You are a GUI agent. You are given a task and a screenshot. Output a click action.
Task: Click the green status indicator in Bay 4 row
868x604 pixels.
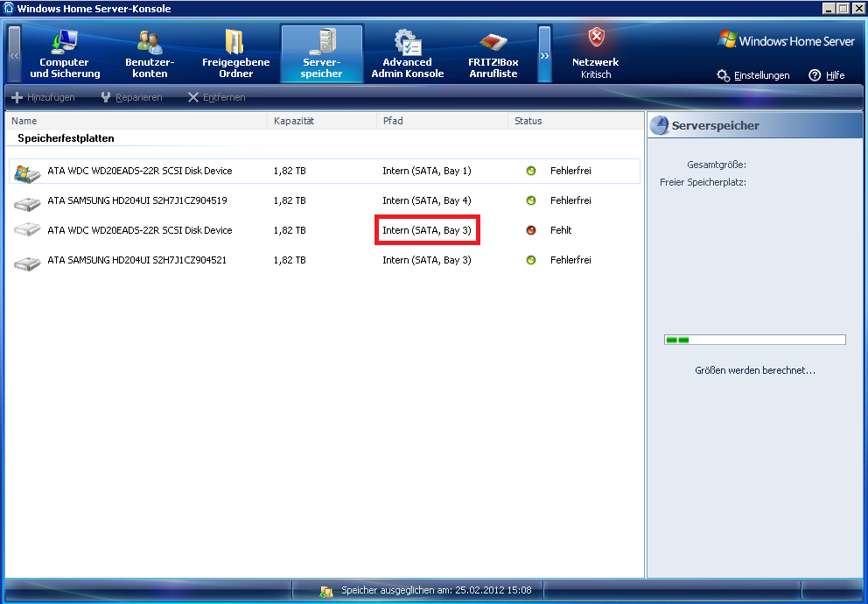[531, 200]
